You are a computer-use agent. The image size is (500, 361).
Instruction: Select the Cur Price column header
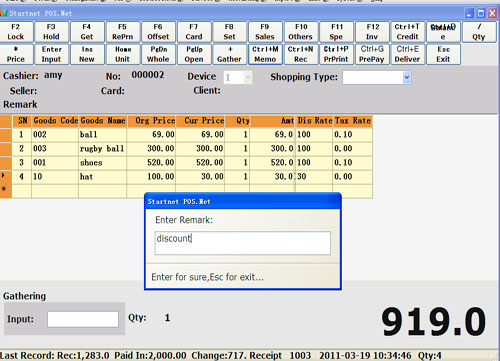click(x=200, y=121)
